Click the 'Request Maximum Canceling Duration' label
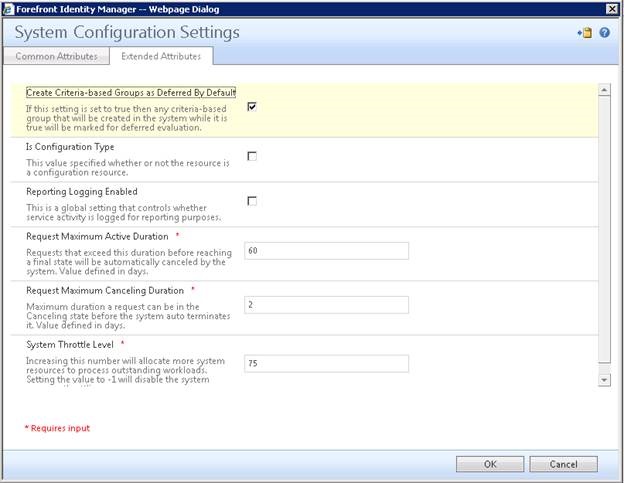 pos(105,290)
